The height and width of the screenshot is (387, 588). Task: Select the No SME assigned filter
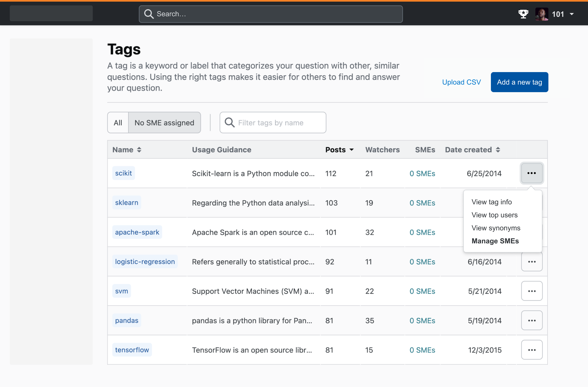(164, 123)
